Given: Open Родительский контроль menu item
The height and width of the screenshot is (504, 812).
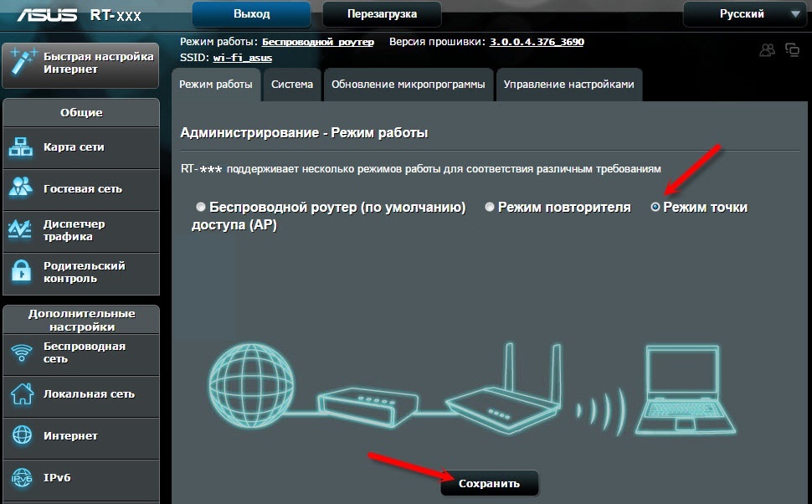Looking at the screenshot, I should 81,273.
